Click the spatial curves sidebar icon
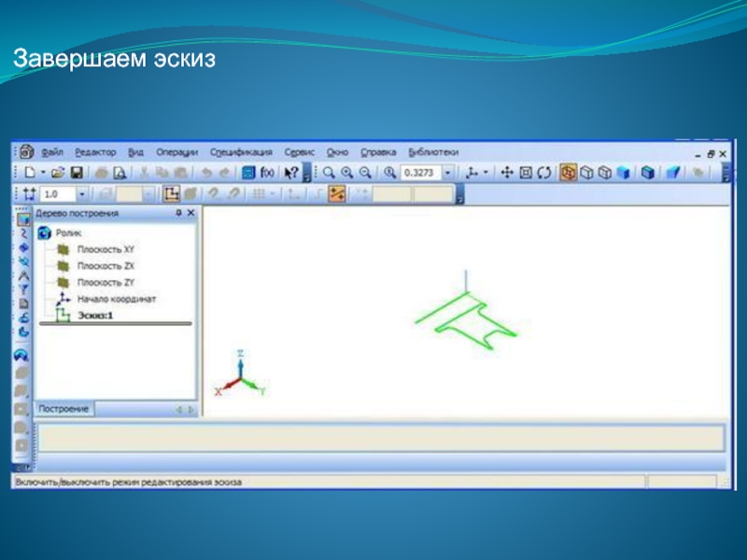This screenshot has height=560, width=747. coord(23,234)
